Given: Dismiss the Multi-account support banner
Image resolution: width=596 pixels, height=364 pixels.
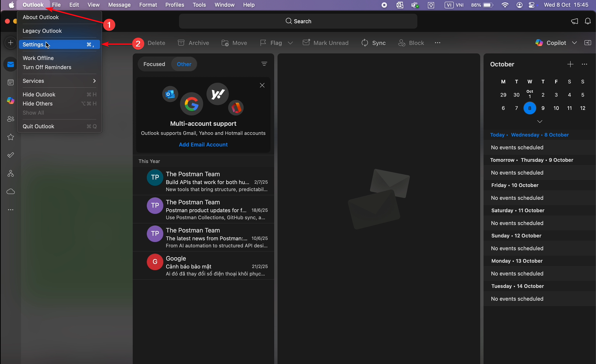Looking at the screenshot, I should (x=262, y=85).
